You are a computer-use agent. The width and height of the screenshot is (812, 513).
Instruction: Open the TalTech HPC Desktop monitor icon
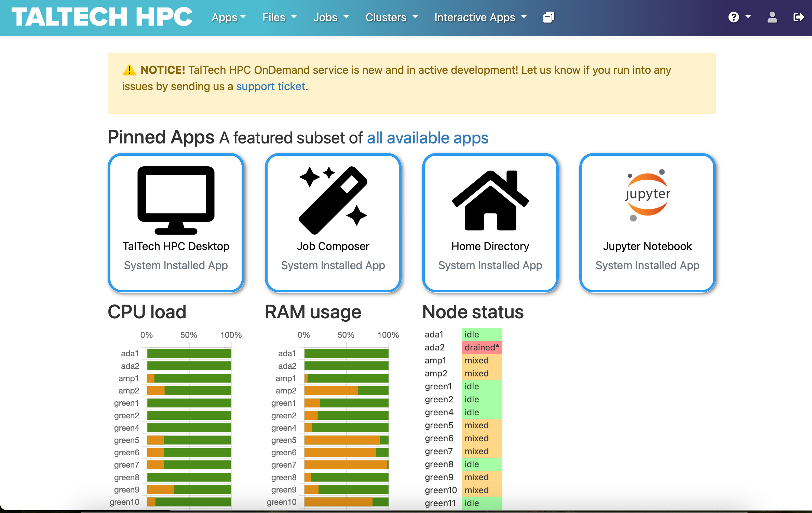click(x=176, y=200)
